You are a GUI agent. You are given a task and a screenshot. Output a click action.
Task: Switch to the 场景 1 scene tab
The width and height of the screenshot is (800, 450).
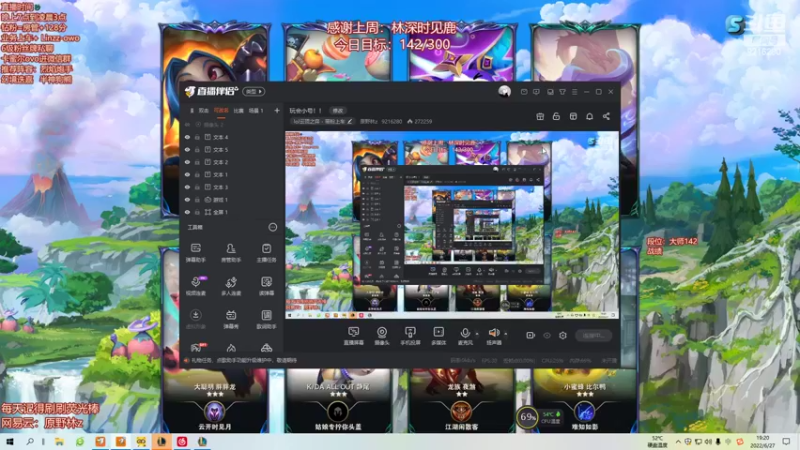point(256,111)
